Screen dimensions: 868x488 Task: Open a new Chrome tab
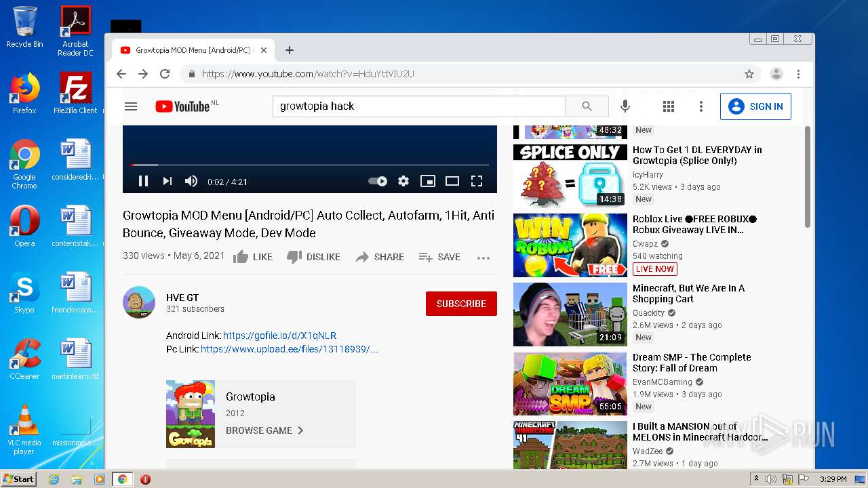tap(290, 50)
